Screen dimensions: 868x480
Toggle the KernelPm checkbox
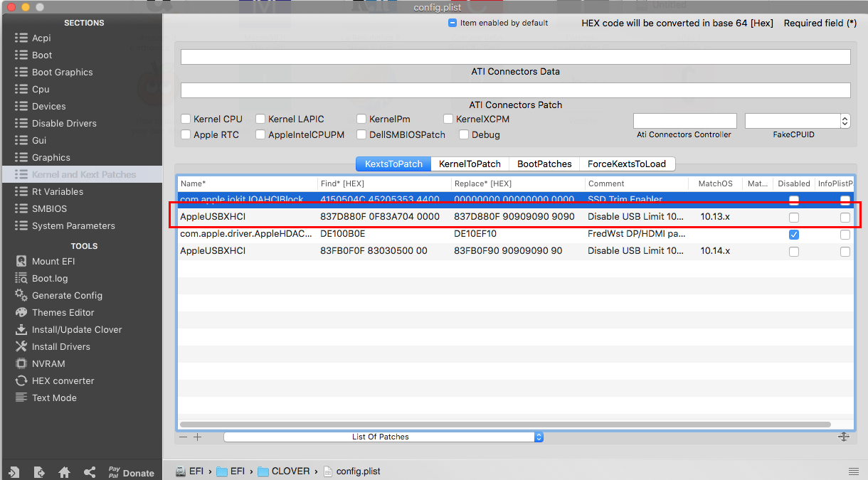tap(361, 119)
